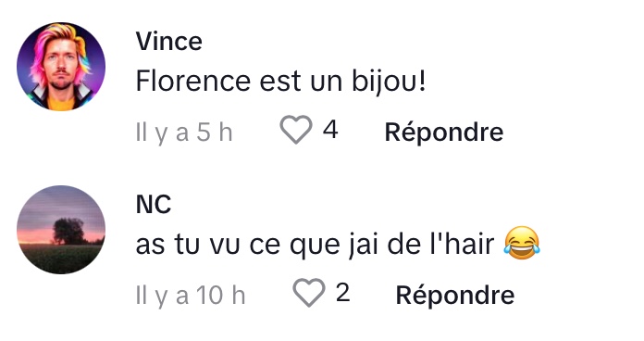Click Répondre under NC's comment

455,295
